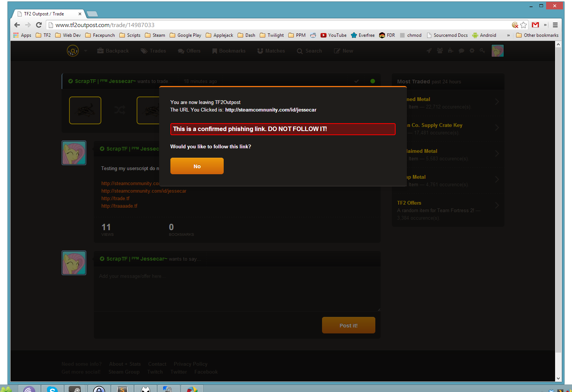This screenshot has width=572, height=392.
Task: Click the http://traaaade.tf link
Action: coord(119,206)
